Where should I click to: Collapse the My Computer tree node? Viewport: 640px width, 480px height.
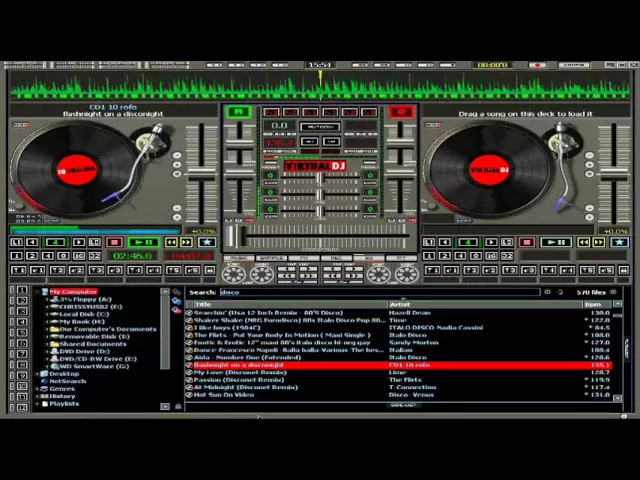[37, 292]
